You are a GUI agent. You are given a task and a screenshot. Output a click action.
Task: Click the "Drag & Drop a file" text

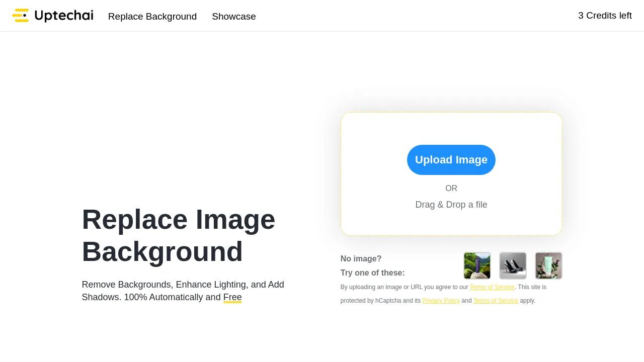coord(451,205)
